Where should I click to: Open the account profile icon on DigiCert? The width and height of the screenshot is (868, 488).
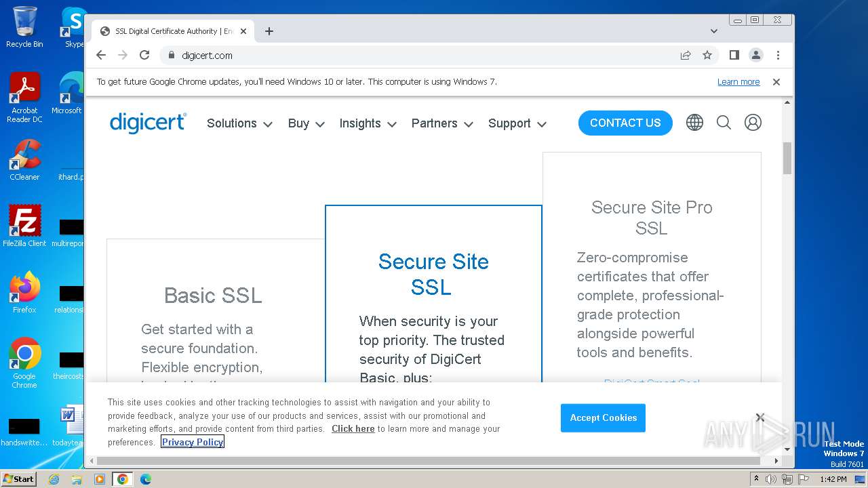(x=753, y=123)
